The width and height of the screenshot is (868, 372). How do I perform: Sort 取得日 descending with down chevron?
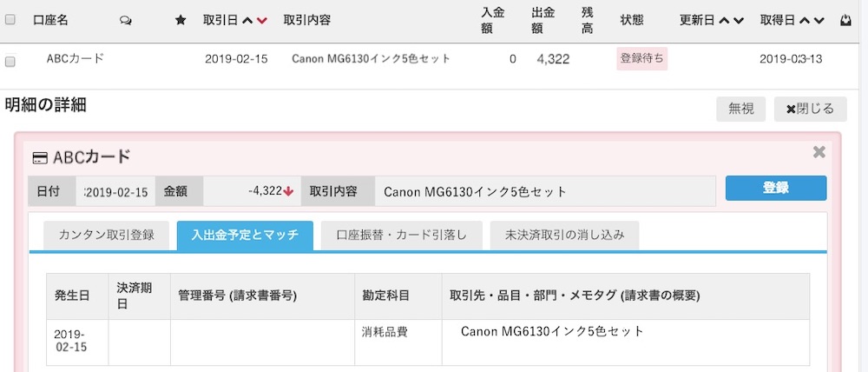(x=819, y=21)
